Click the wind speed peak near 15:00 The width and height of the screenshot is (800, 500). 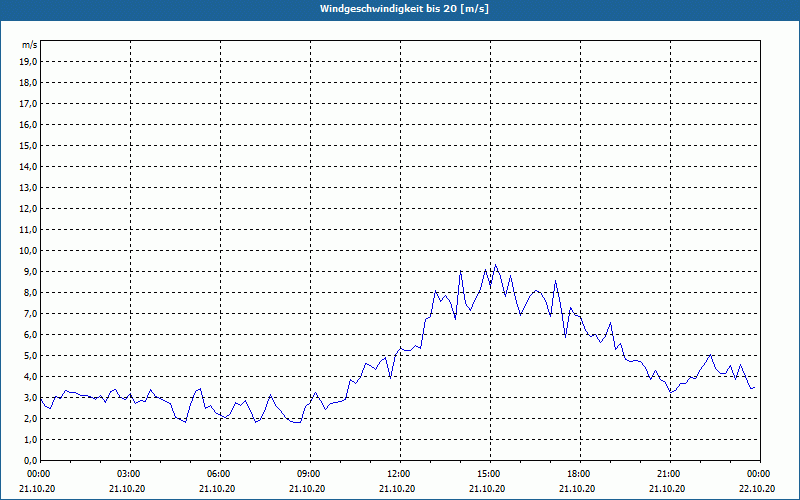495,265
